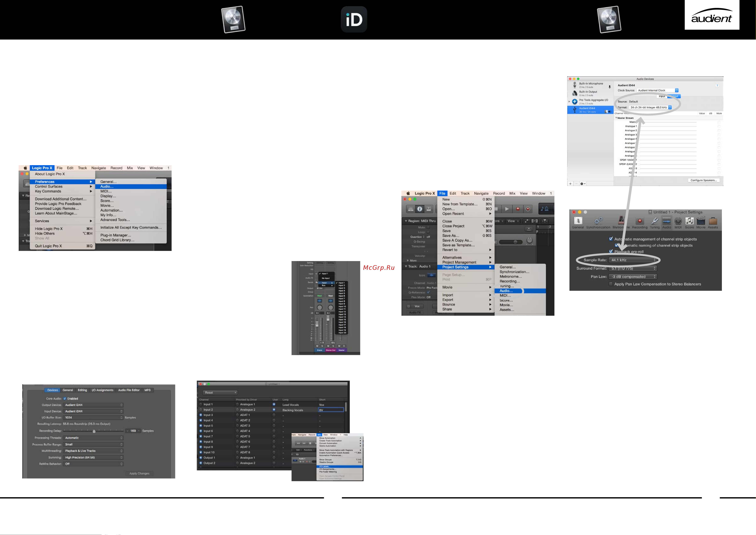Select I/O Labels… in Mix menu
The height and width of the screenshot is (535, 756).
coord(340,467)
